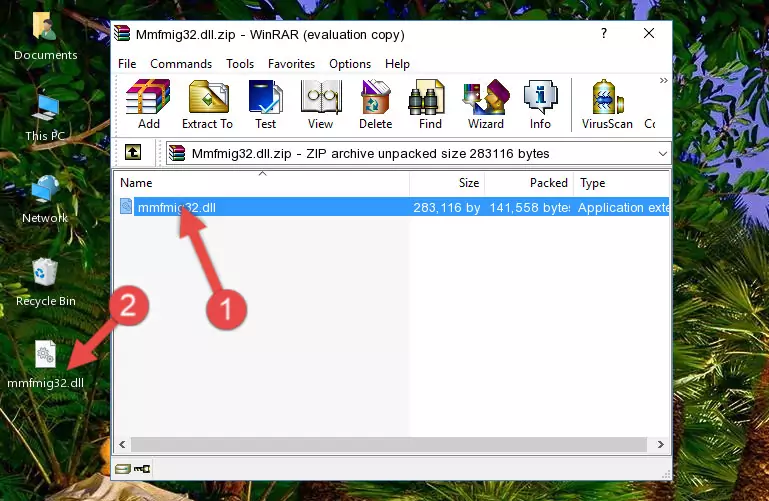Select the Recycle Bin desktop icon
The height and width of the screenshot is (501, 769).
(45, 282)
